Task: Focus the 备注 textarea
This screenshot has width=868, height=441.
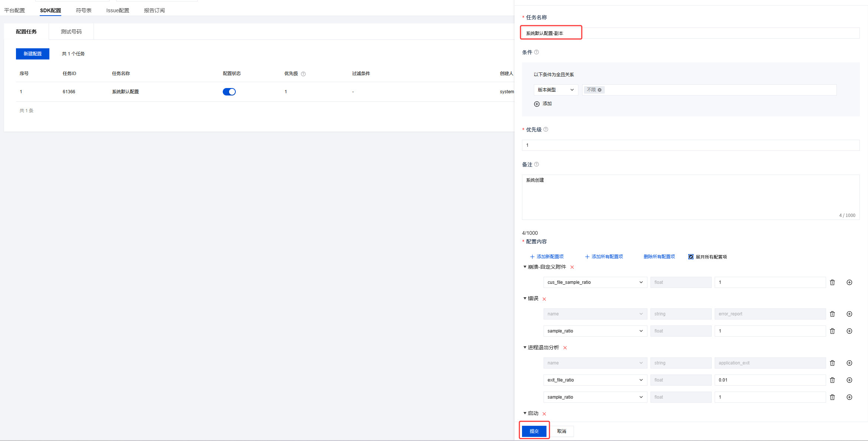Action: (x=691, y=197)
